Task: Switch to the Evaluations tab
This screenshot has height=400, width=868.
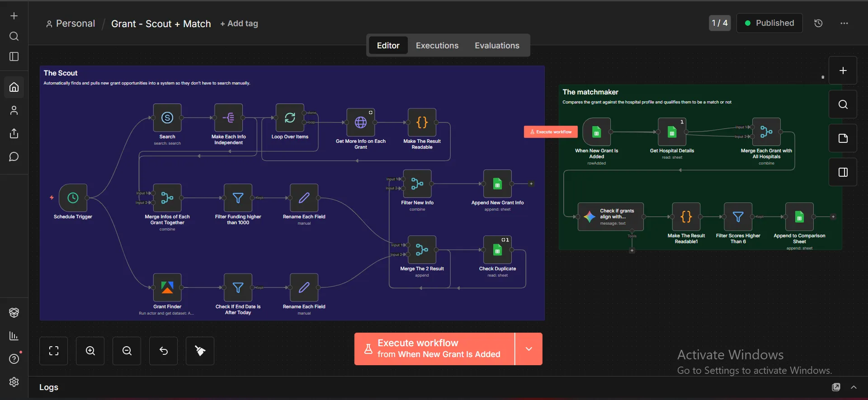Action: [x=497, y=45]
